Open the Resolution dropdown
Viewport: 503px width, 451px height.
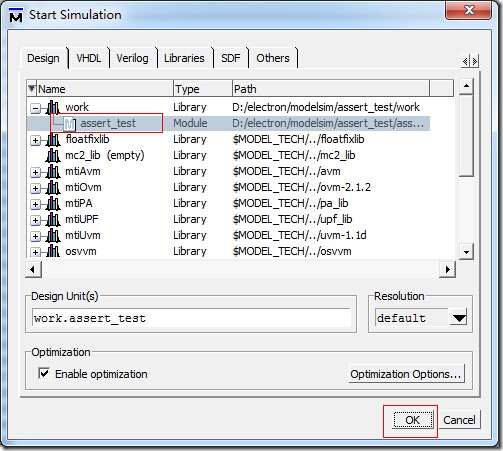click(459, 318)
